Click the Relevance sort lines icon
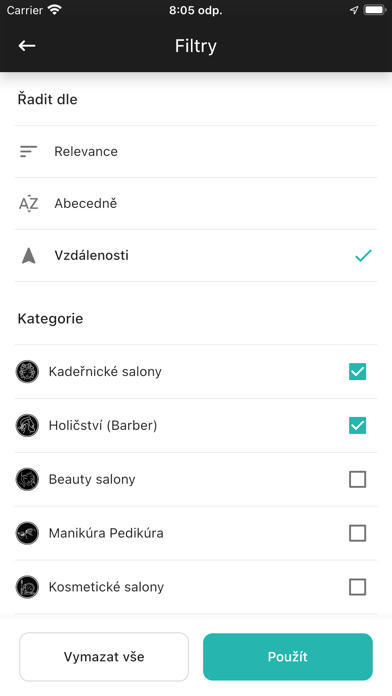 tap(28, 151)
